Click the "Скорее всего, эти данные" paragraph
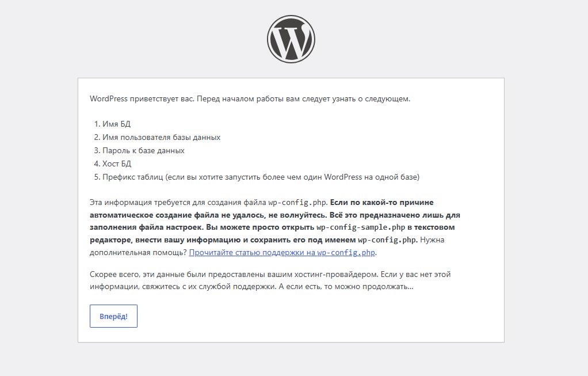Viewport: 588px width, 376px height. click(x=270, y=280)
